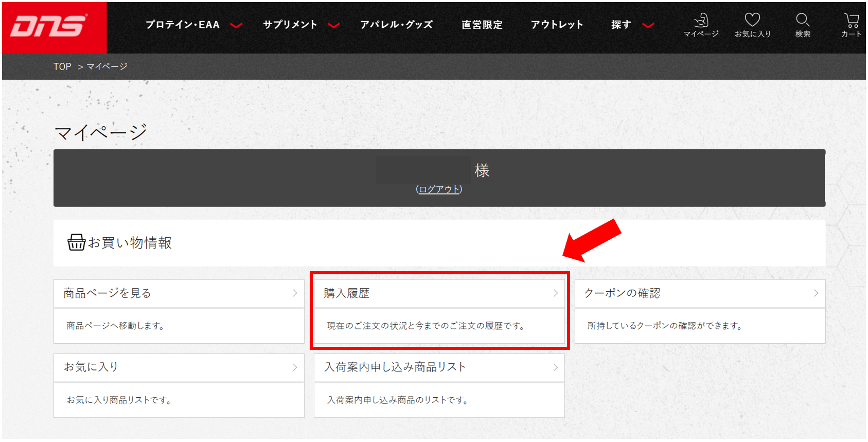Click text 現在のご注文の状況と今までのご注文の履歴です。
The height and width of the screenshot is (442, 868).
tap(426, 326)
